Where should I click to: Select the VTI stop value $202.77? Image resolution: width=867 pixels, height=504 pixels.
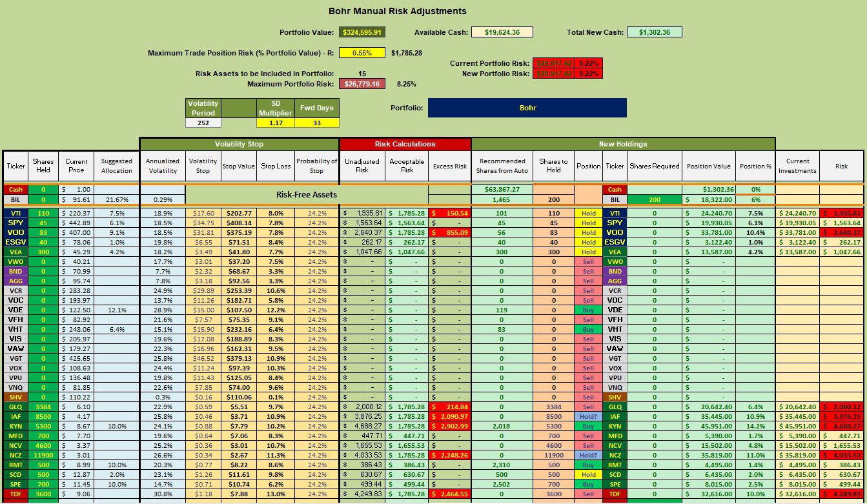point(240,213)
